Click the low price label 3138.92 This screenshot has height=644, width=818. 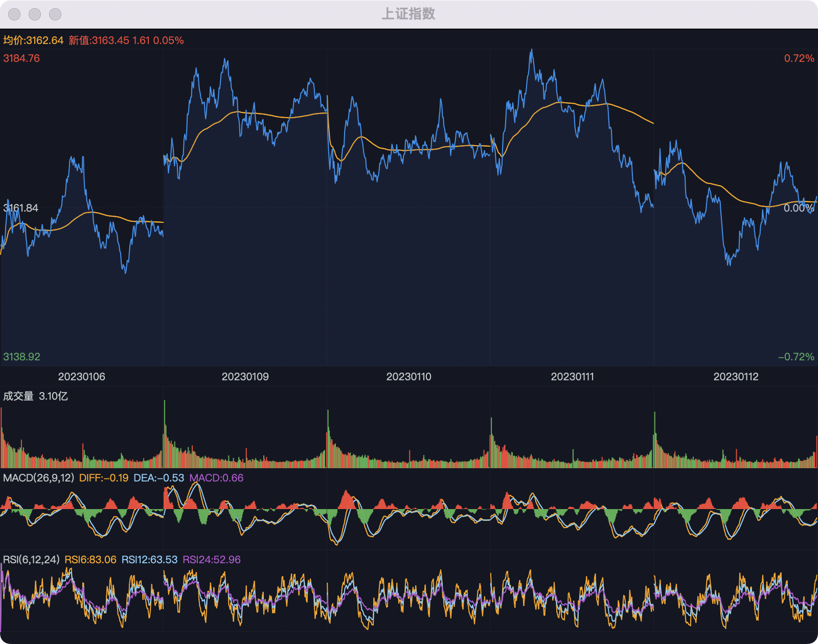[21, 357]
